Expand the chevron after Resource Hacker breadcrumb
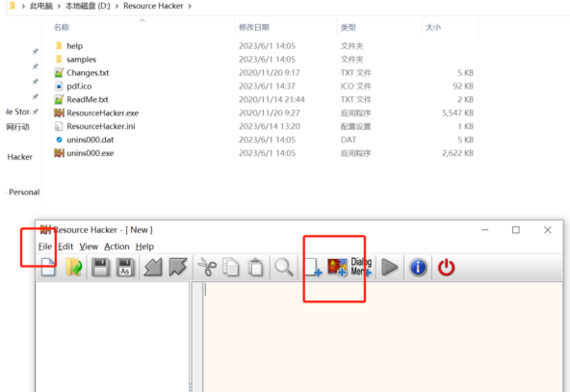 click(x=190, y=6)
